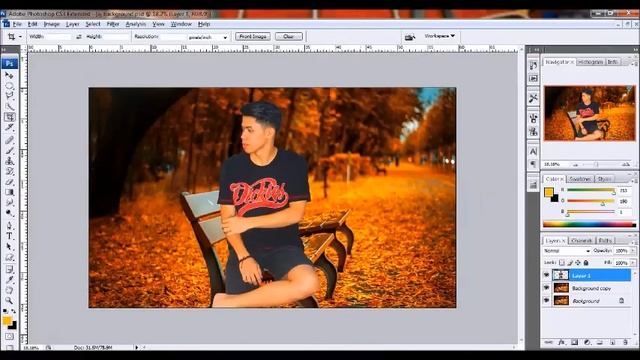This screenshot has width=640, height=360.
Task: Click the Create new layer icon
Action: 613,342
